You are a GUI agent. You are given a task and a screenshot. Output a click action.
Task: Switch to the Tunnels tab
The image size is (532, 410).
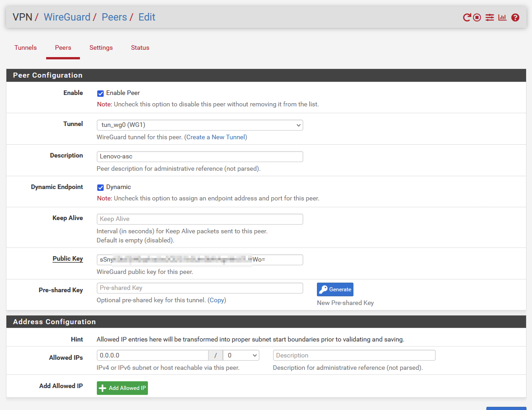click(26, 48)
